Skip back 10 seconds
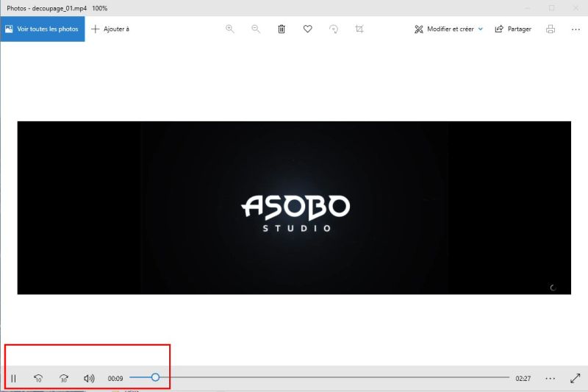588x392 pixels. coord(38,379)
